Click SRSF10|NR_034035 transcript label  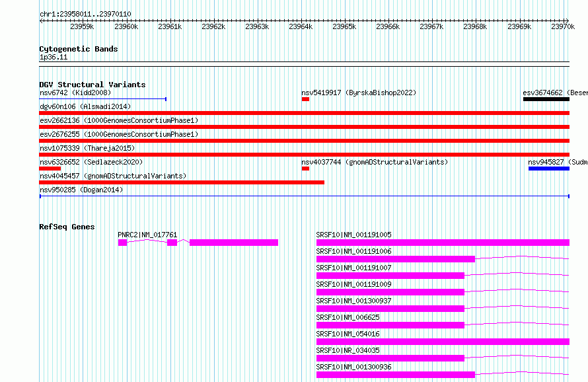point(348,350)
